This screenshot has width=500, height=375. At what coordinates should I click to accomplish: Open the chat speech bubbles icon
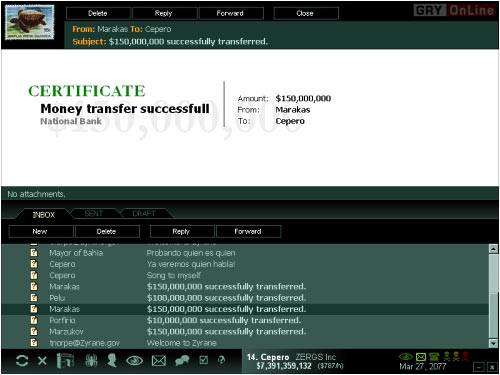(x=182, y=360)
